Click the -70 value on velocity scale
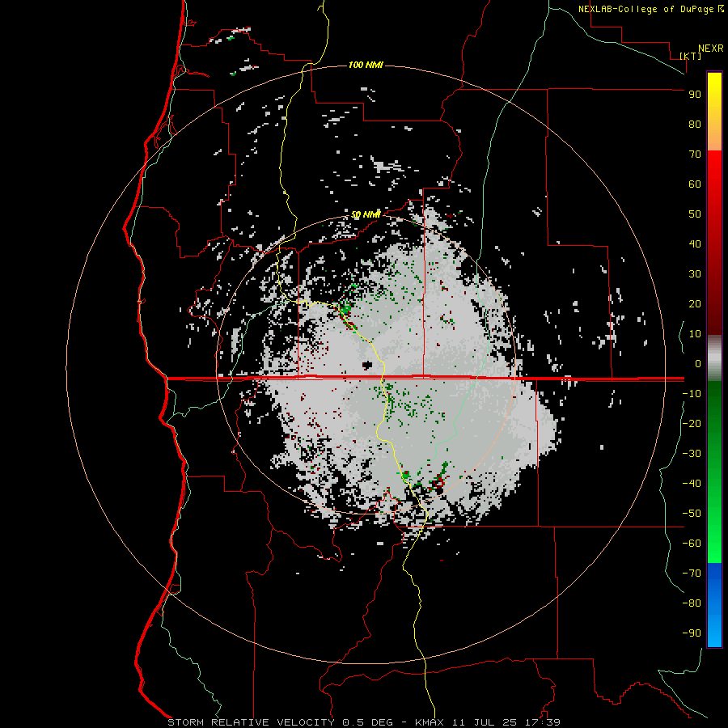The image size is (728, 728). [x=692, y=574]
